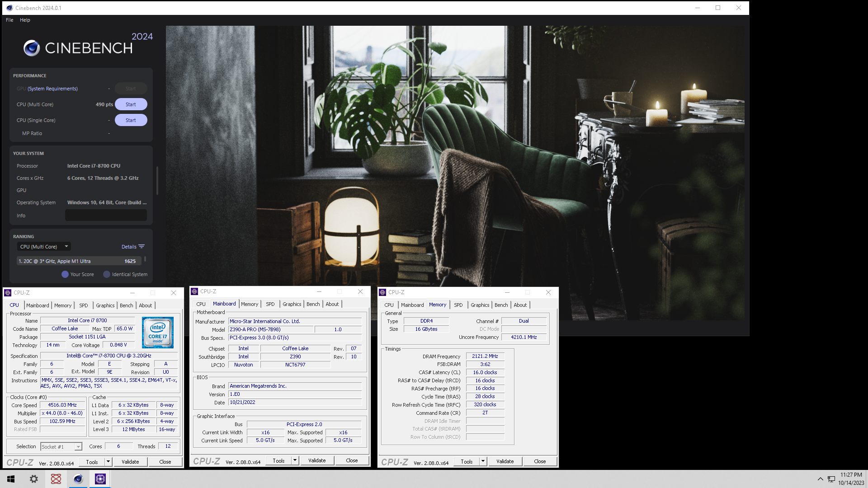Open CPU tab in CPU-Z Memory window
Screen dimensions: 868x488
[389, 305]
